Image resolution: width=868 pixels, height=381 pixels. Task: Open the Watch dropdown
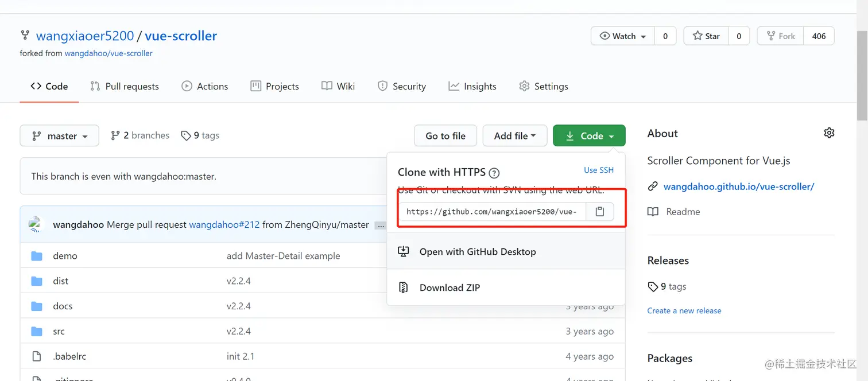tap(623, 36)
